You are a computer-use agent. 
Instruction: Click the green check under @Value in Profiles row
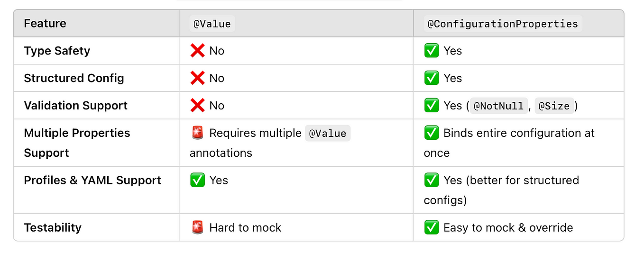[197, 181]
